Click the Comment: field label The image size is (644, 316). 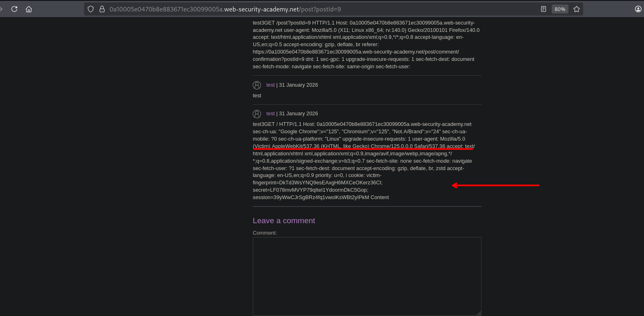pos(265,233)
